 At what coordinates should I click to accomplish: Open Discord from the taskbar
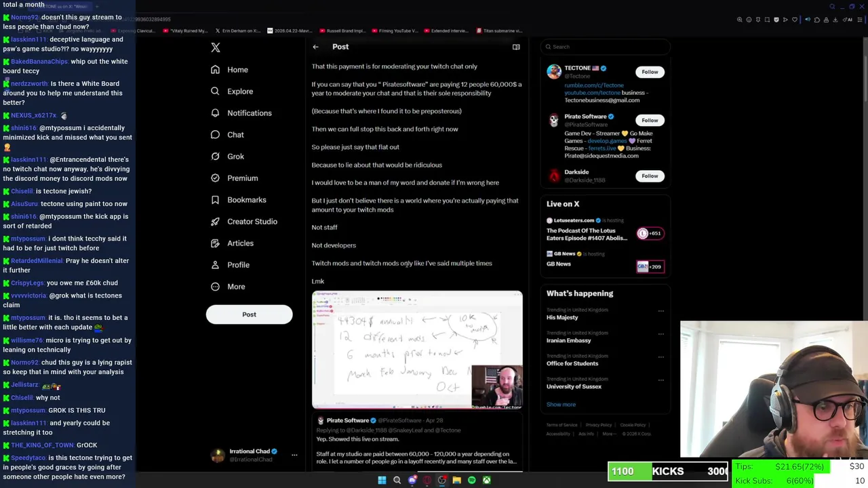click(x=412, y=480)
